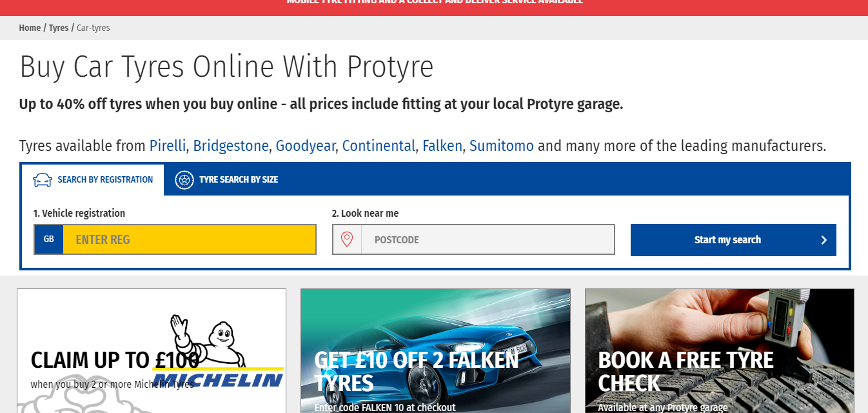Open the Continental manufacturer link
Viewport: 868px width, 413px height.
click(379, 146)
